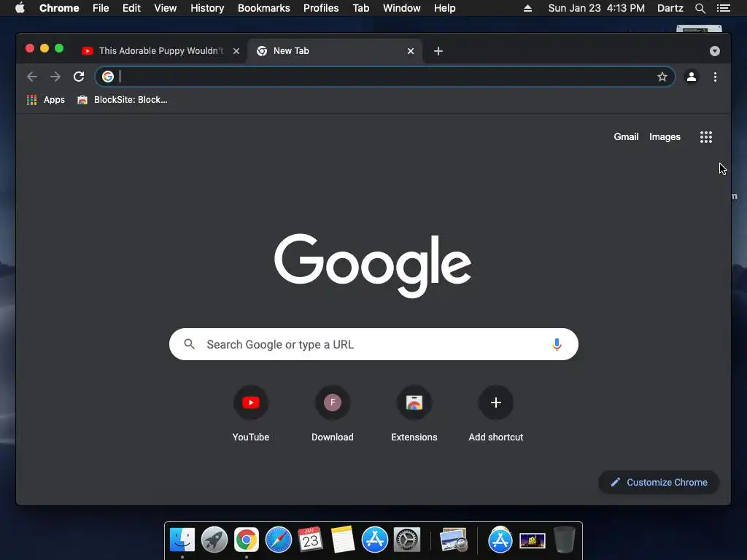This screenshot has width=747, height=560.
Task: Open Launchpad from the Dock
Action: (214, 540)
